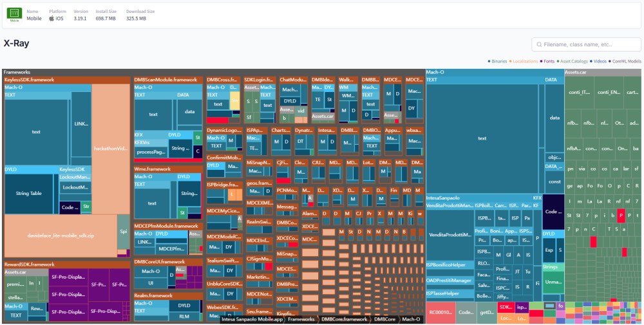Screen dimensions: 644x325
Task: Open the KeylessSDK.framework header
Action: click(67, 80)
